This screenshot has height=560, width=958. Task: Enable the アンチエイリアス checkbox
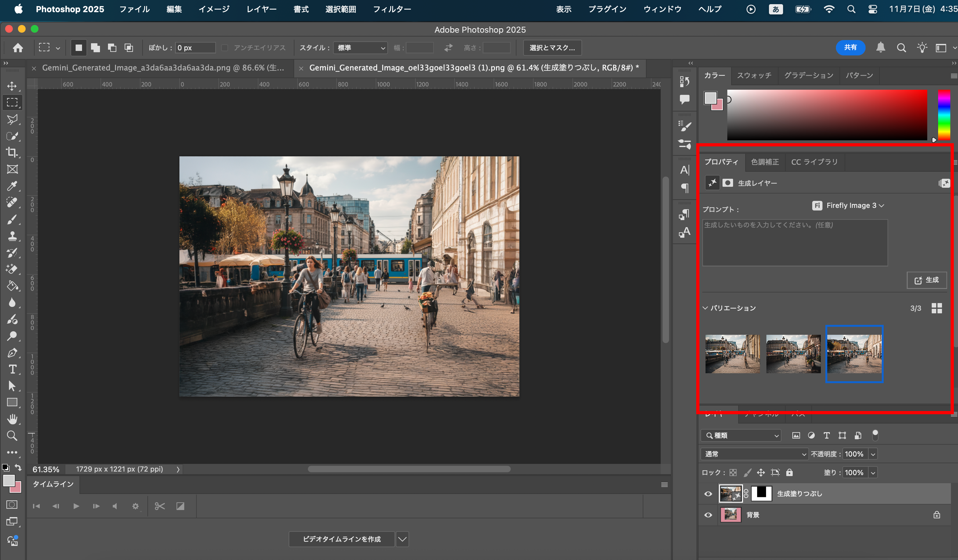225,48
